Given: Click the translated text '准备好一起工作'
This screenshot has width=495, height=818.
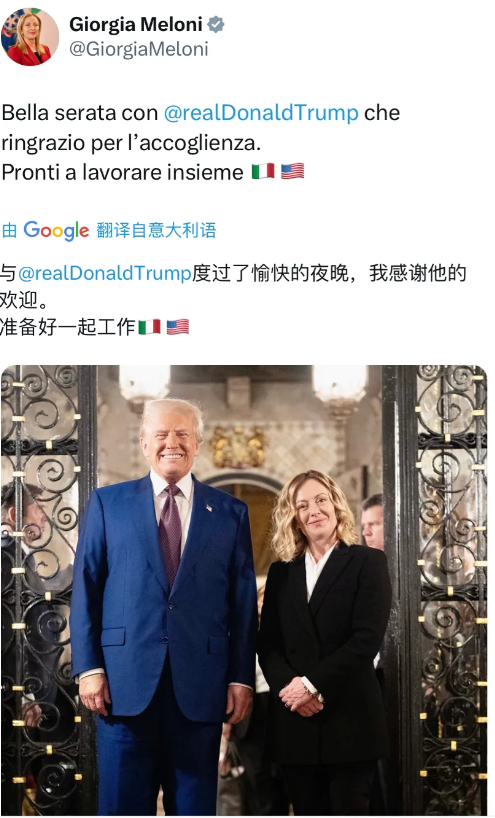Looking at the screenshot, I should [x=68, y=327].
